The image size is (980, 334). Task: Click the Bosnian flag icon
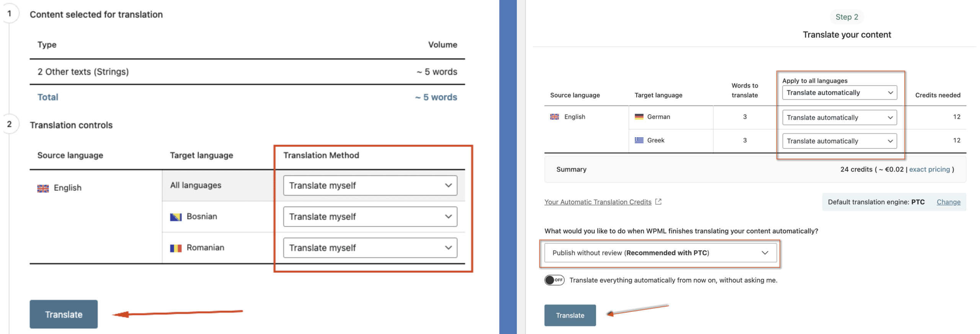175,217
